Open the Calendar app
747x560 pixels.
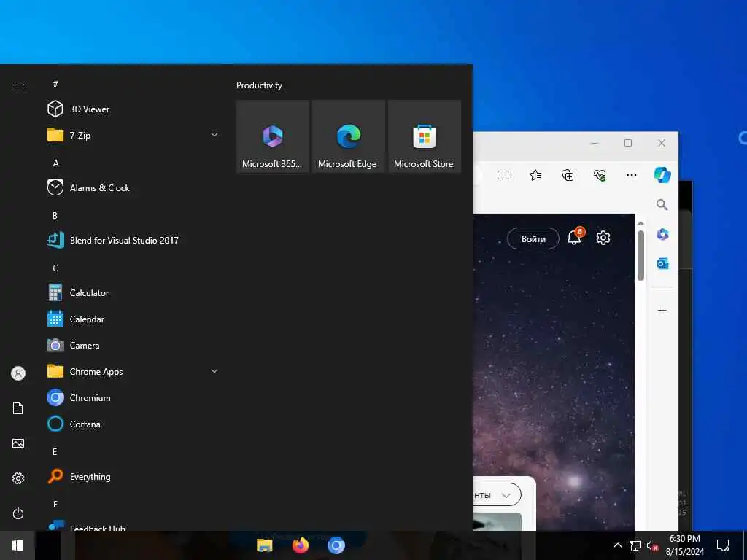click(x=133, y=319)
